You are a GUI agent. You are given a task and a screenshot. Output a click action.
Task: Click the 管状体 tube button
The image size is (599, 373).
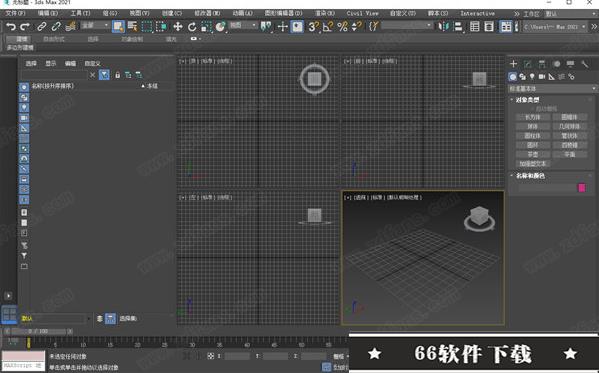(569, 136)
